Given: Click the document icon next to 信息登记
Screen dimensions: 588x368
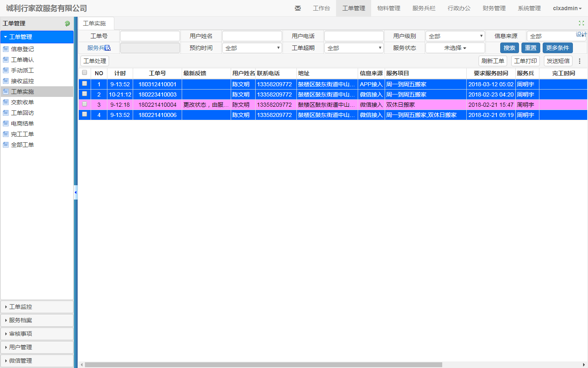Looking at the screenshot, I should [6, 49].
